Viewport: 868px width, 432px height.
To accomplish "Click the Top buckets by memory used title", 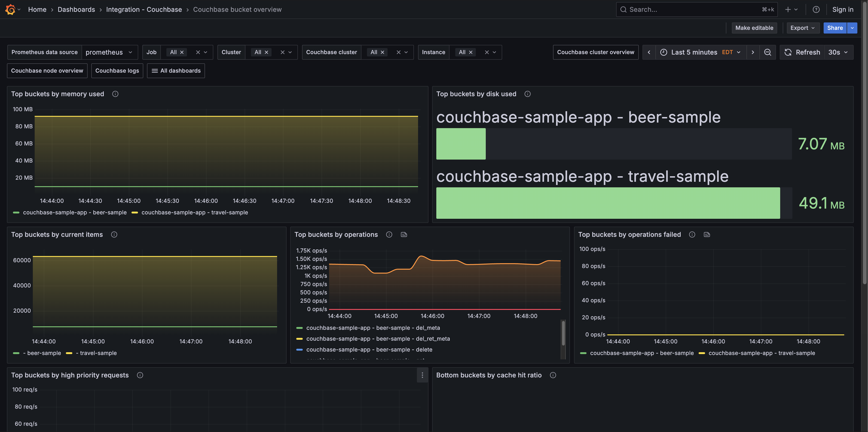I will (x=58, y=94).
